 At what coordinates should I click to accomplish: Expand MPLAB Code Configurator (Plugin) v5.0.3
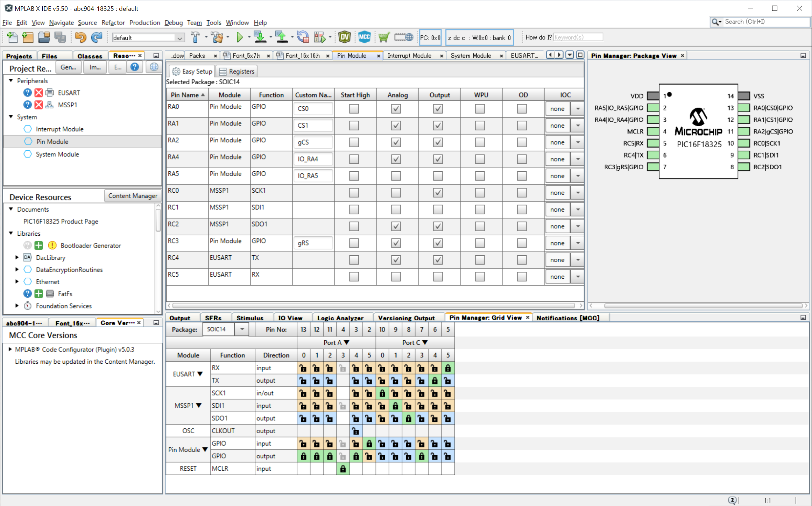[x=10, y=349]
